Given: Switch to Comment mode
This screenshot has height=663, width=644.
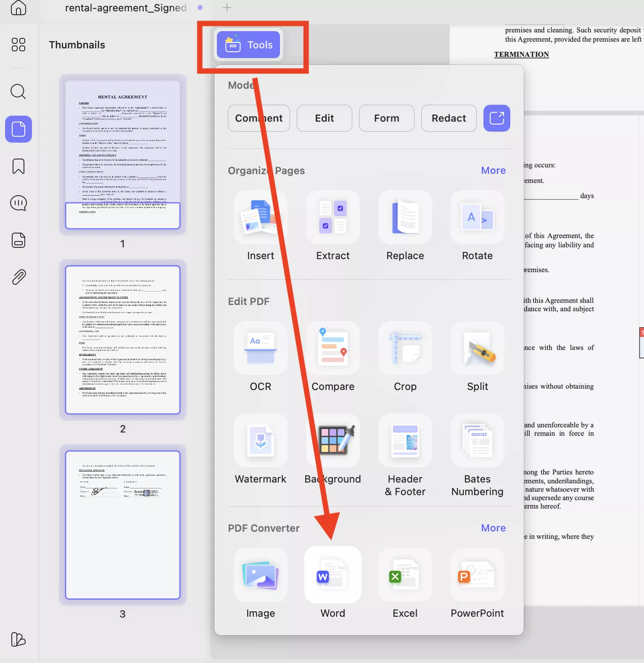Looking at the screenshot, I should pos(259,118).
